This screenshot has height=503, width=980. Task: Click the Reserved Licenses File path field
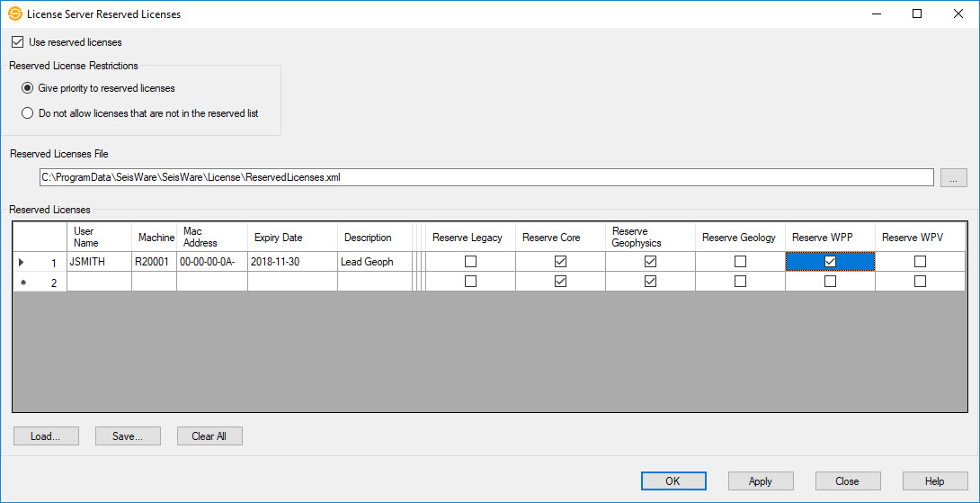coord(486,177)
